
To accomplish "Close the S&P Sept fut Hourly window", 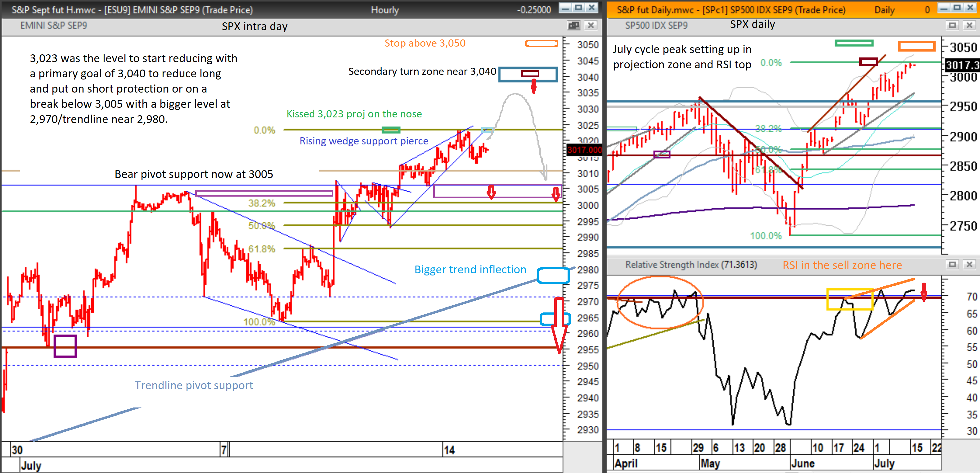I will coord(591,8).
